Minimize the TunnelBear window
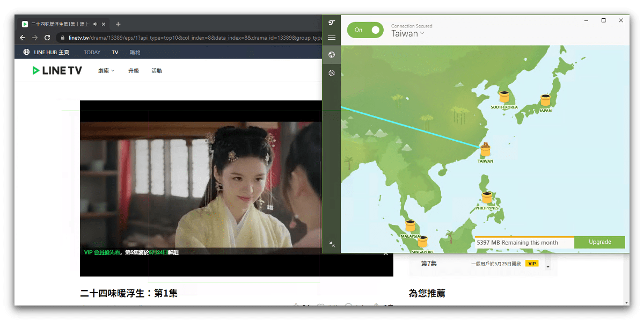The width and height of the screenshot is (644, 320). tap(586, 20)
